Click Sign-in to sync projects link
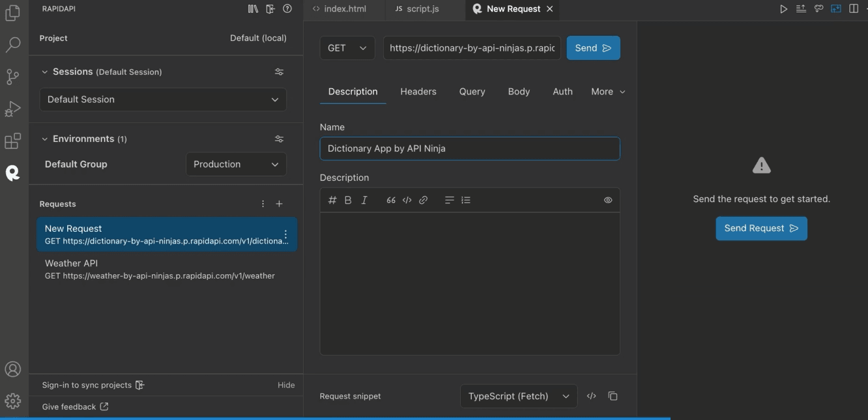 pos(93,385)
